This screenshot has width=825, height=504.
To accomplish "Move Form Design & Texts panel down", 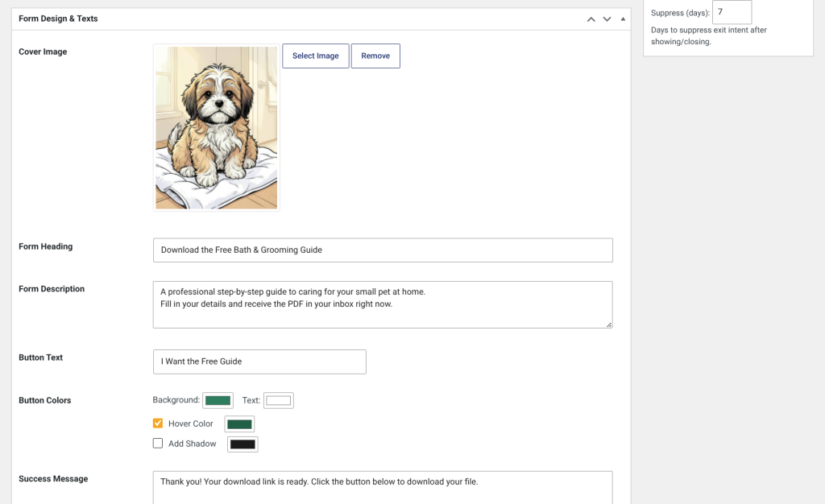I will coord(607,19).
